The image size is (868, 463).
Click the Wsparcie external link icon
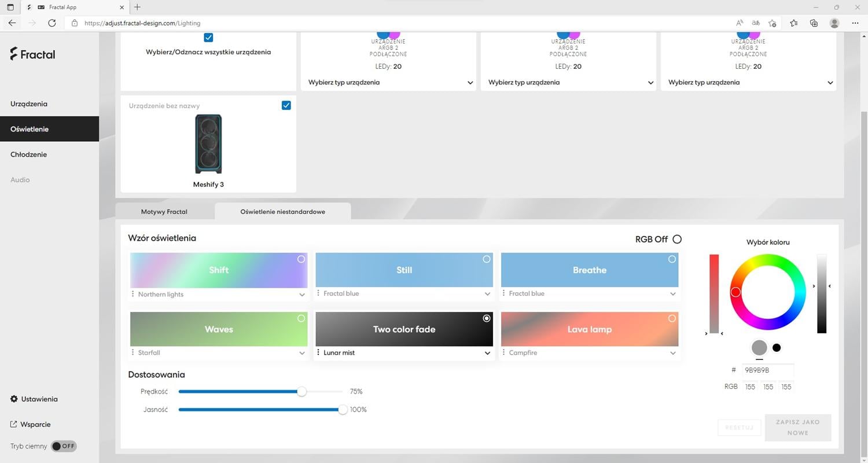tap(14, 424)
